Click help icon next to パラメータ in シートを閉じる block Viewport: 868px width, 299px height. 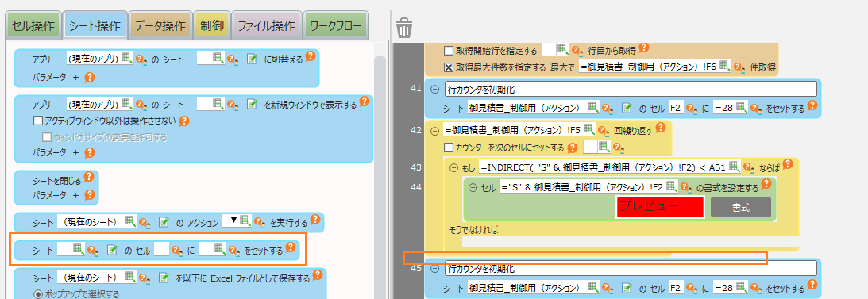89,195
